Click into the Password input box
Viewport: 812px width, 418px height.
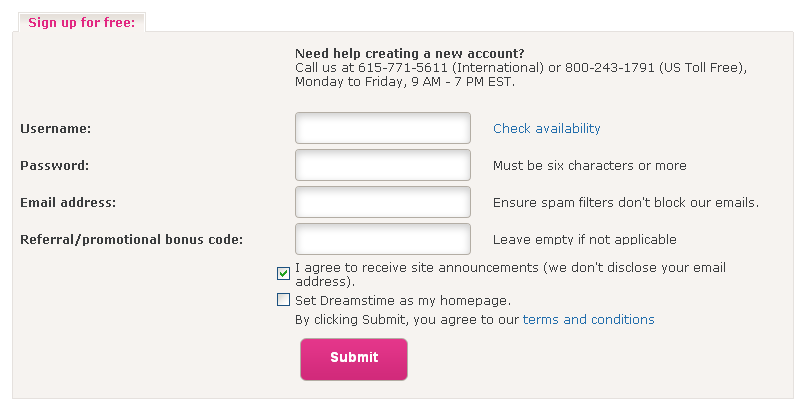[x=382, y=165]
